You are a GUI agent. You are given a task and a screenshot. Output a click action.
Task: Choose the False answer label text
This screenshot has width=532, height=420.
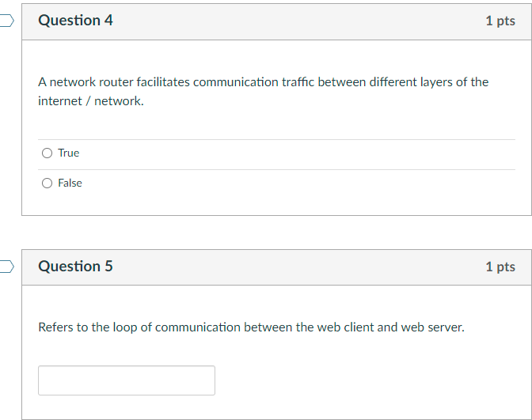pyautogui.click(x=70, y=183)
